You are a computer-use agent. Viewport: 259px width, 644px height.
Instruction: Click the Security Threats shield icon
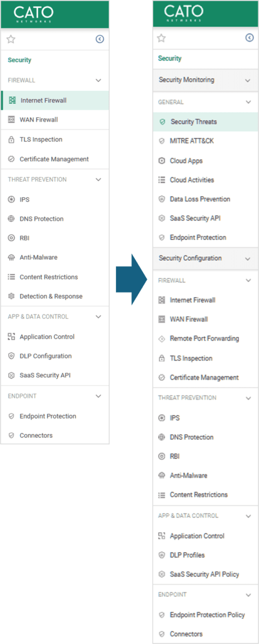point(162,122)
